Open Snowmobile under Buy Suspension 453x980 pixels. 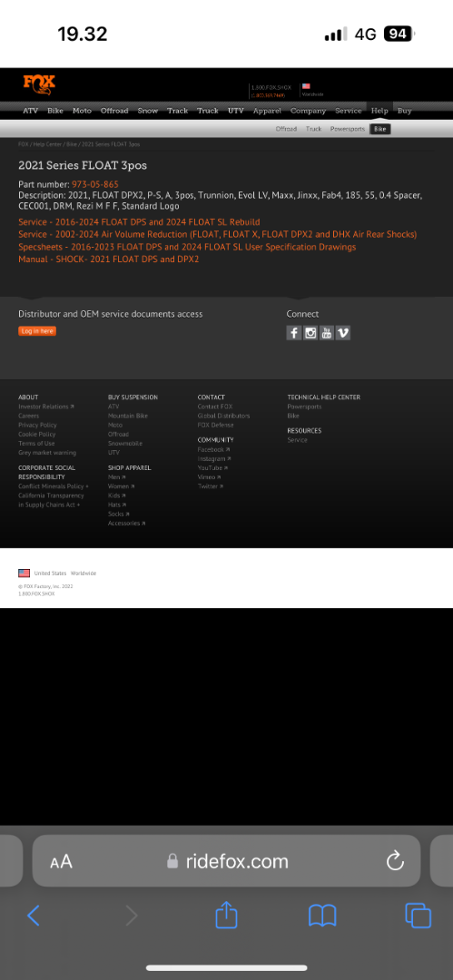click(125, 444)
